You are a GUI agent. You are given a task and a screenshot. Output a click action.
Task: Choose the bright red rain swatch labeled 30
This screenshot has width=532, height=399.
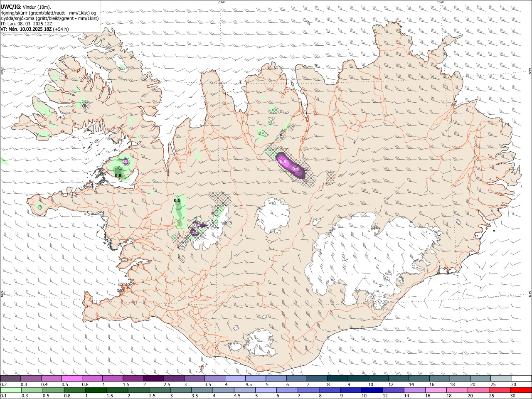pos(520,390)
